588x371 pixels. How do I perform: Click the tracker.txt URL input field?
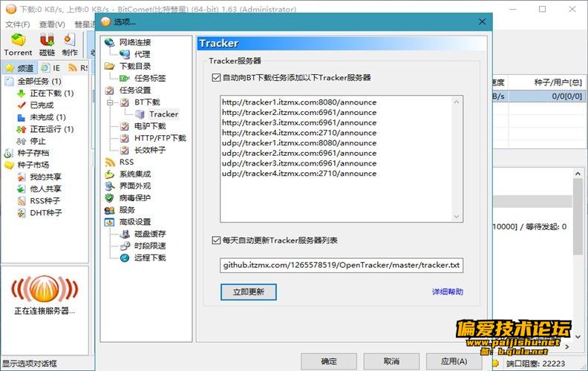tap(342, 265)
